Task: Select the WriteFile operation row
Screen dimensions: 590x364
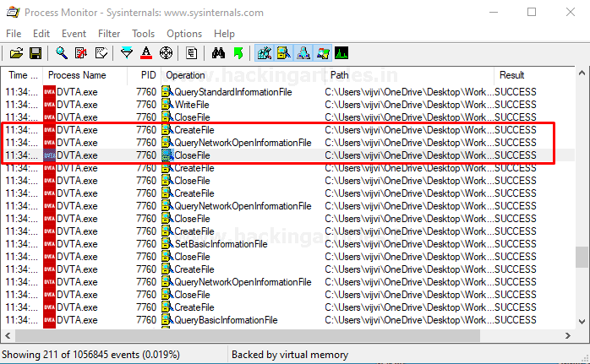Action: [x=288, y=105]
